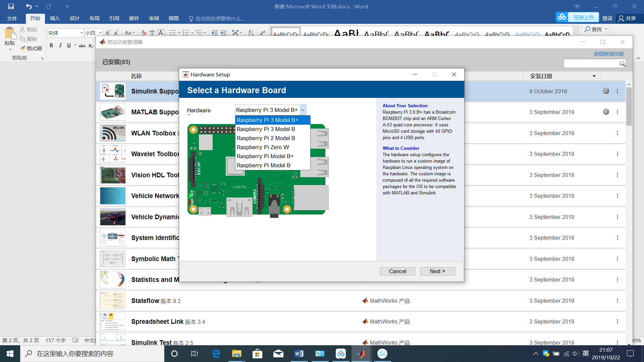Toggle Underline formatting in Word
Viewport: 644px width, 362px height.
point(68,45)
